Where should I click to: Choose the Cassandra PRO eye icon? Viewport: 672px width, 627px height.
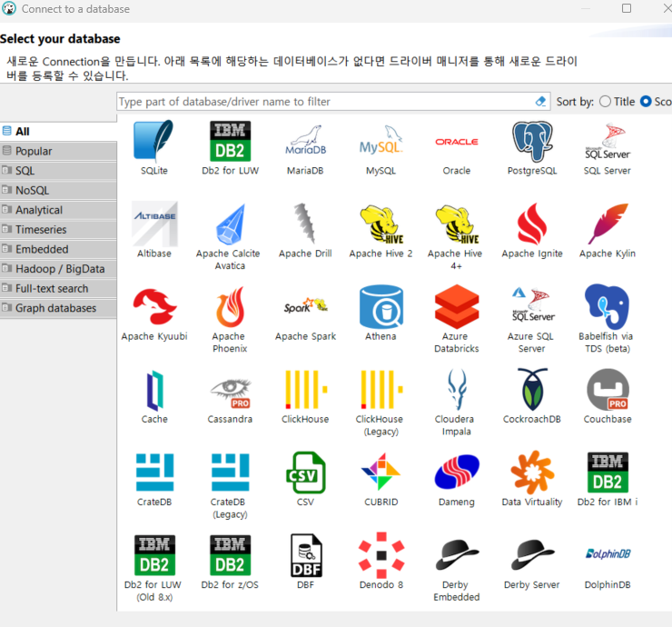230,393
